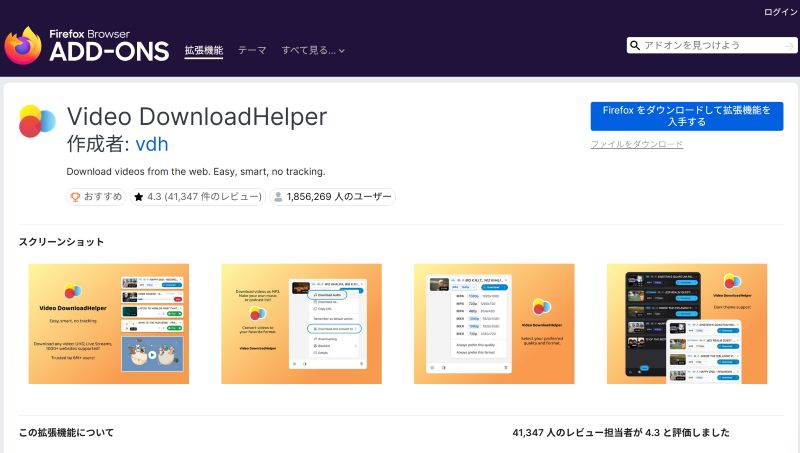
Task: Click the おすすめ recommended badge
Action: pos(96,197)
